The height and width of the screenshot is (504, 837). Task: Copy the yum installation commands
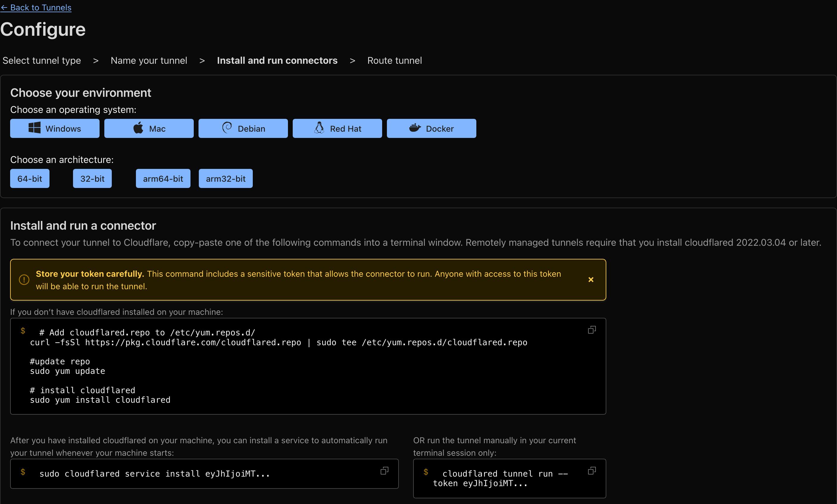[x=592, y=329]
